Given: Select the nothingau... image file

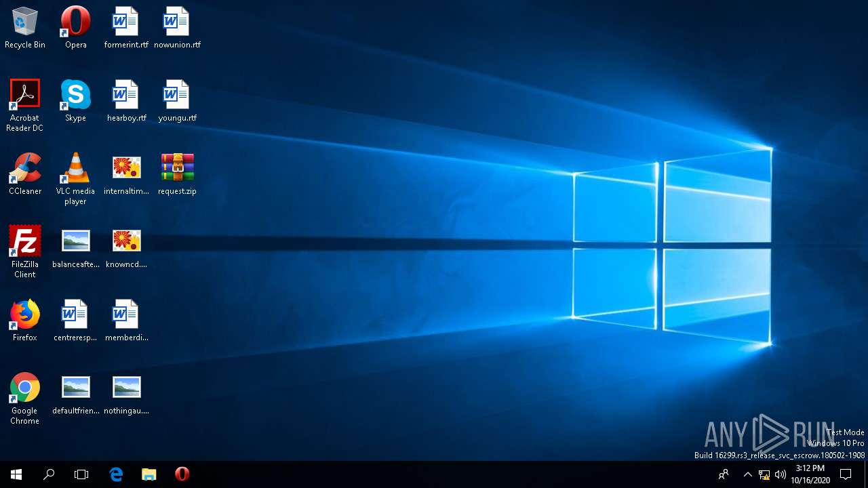Looking at the screenshot, I should point(126,394).
